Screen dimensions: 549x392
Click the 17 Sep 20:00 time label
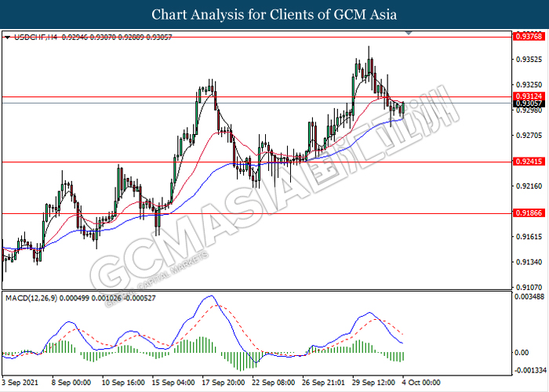pos(223,383)
